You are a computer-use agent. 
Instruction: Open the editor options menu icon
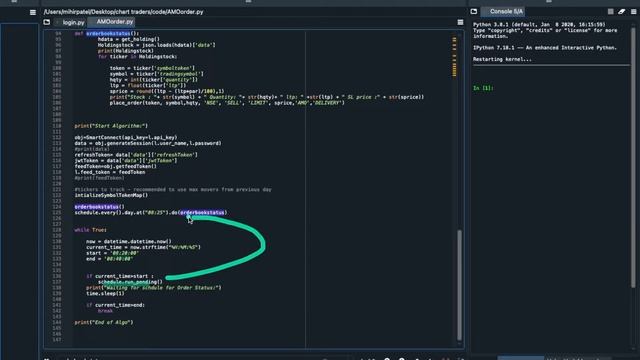(460, 22)
